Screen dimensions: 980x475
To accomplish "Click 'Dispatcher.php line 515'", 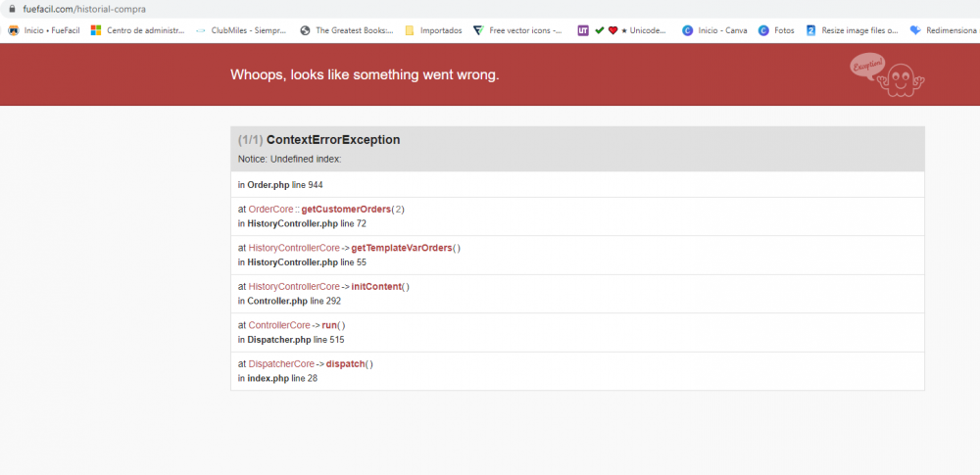I will [296, 340].
